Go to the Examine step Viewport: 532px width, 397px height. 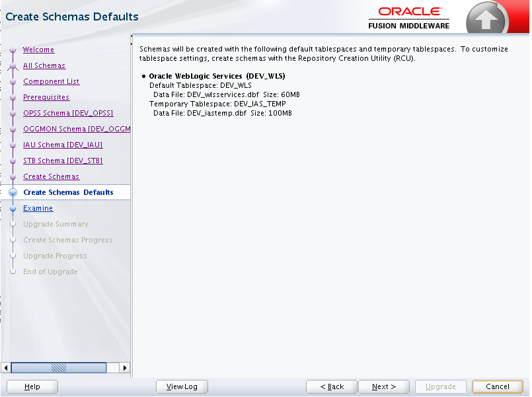[x=38, y=208]
